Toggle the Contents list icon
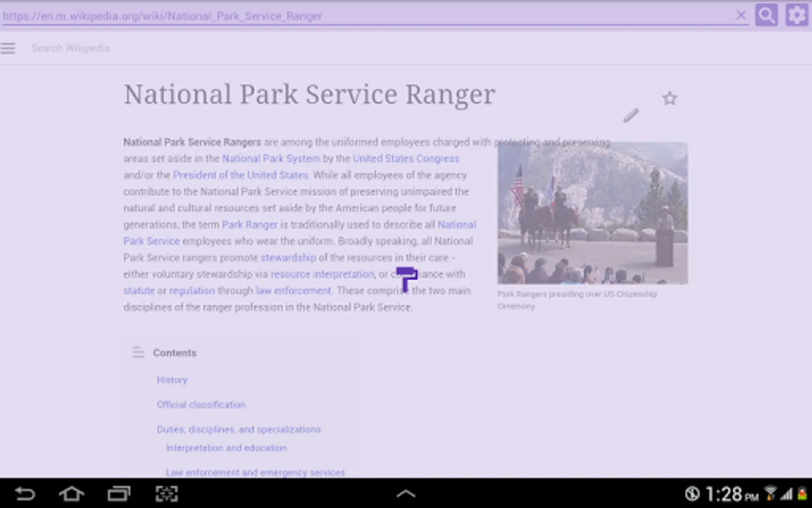The width and height of the screenshot is (812, 508). click(138, 353)
